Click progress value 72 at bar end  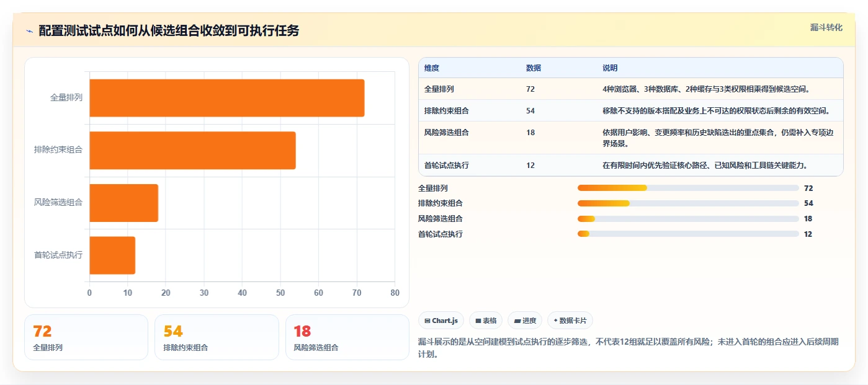[808, 188]
